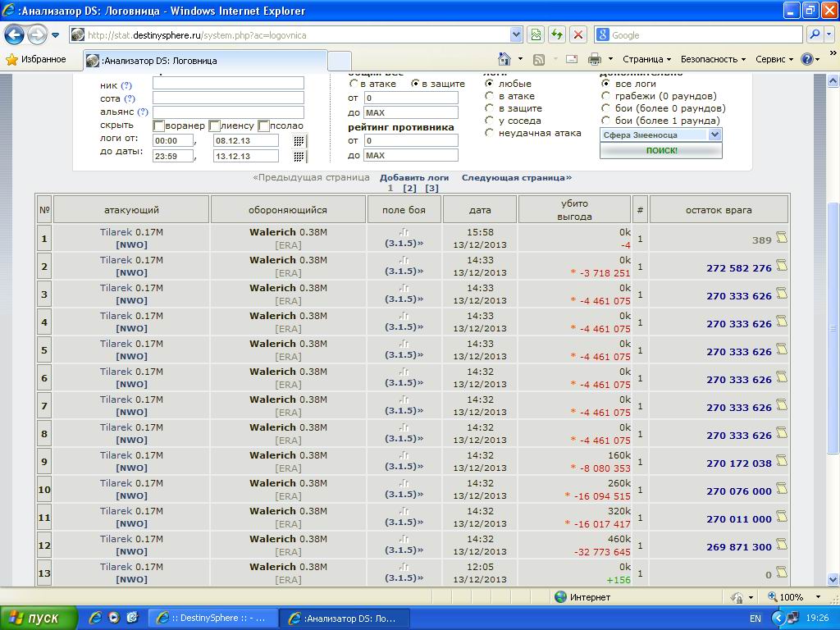Open the Сфера Змееносца dropdown

pyautogui.click(x=714, y=135)
